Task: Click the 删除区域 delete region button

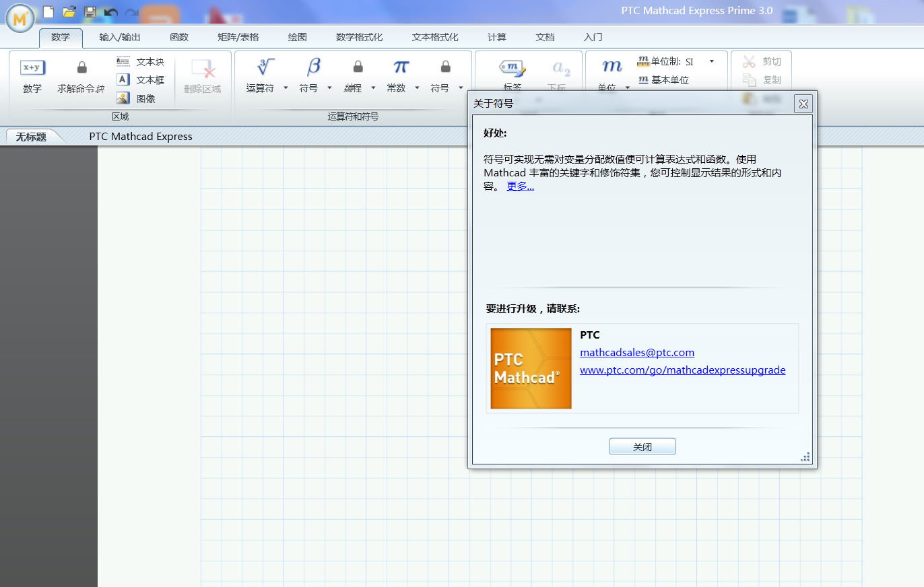Action: [202, 76]
